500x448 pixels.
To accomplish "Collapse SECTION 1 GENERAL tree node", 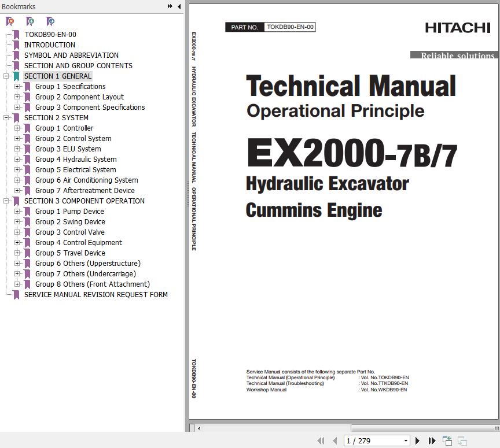I will pos(6,76).
